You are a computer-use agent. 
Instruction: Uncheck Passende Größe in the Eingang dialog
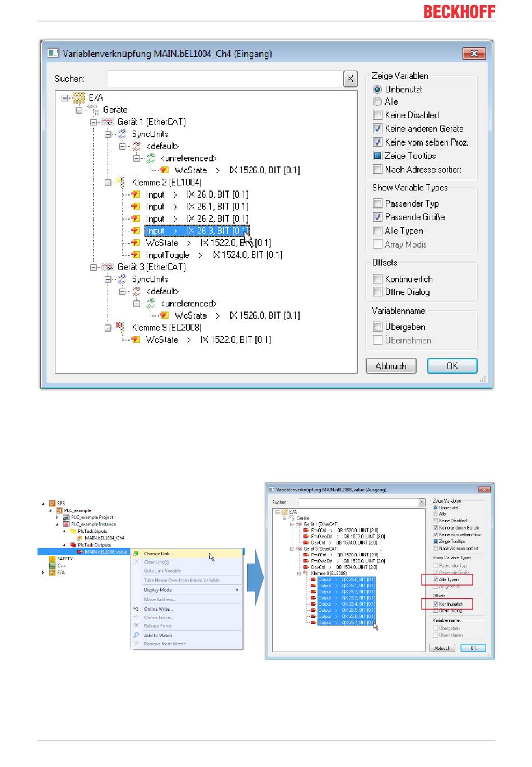[377, 217]
